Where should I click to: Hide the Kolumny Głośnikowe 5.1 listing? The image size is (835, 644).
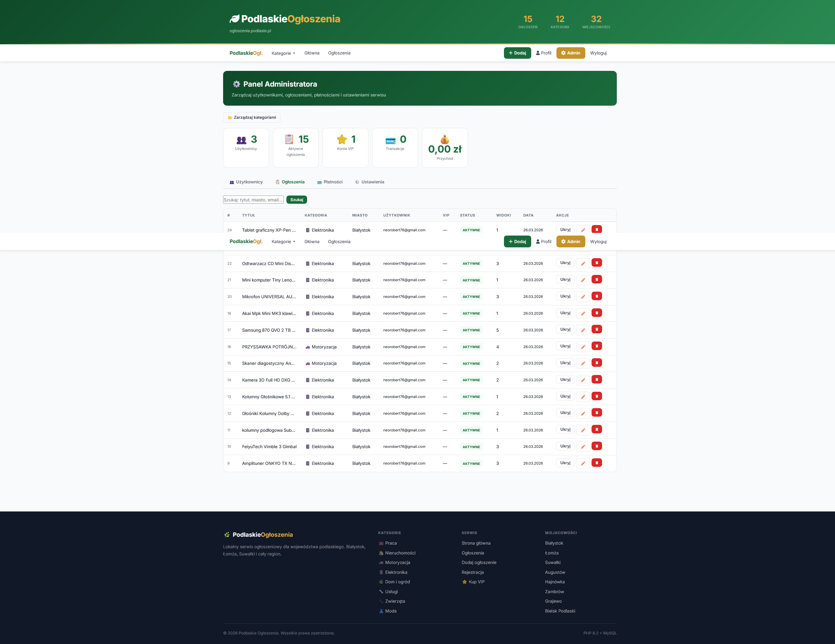pos(565,396)
